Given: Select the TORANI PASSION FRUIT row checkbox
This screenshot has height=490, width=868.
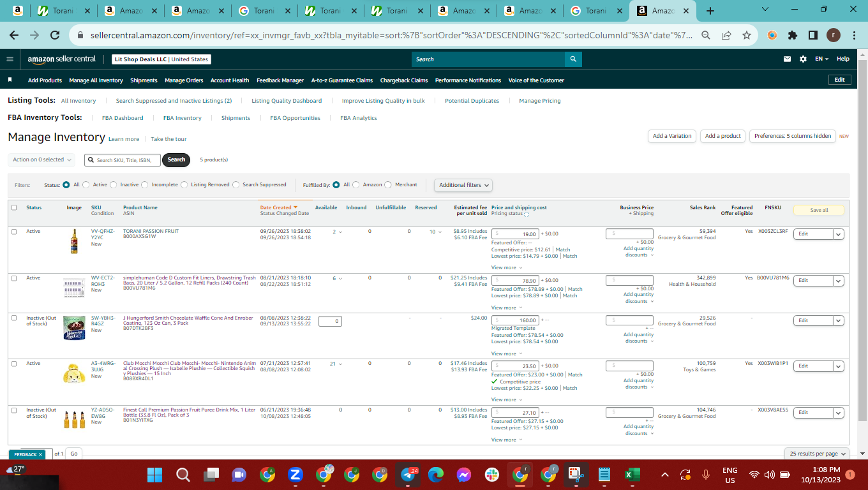Looking at the screenshot, I should coord(14,232).
